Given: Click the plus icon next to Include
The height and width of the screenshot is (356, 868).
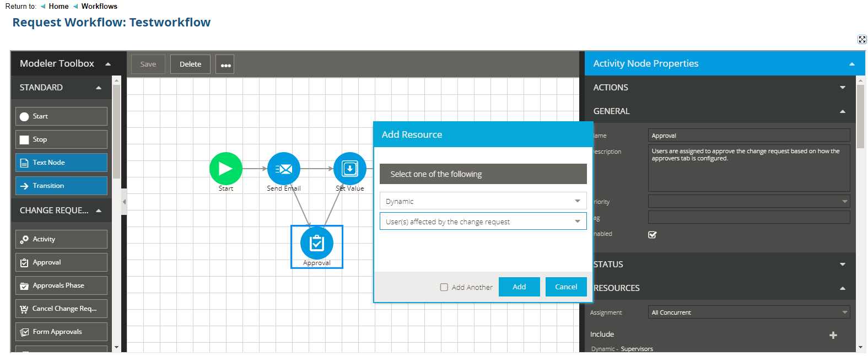Looking at the screenshot, I should (x=833, y=335).
